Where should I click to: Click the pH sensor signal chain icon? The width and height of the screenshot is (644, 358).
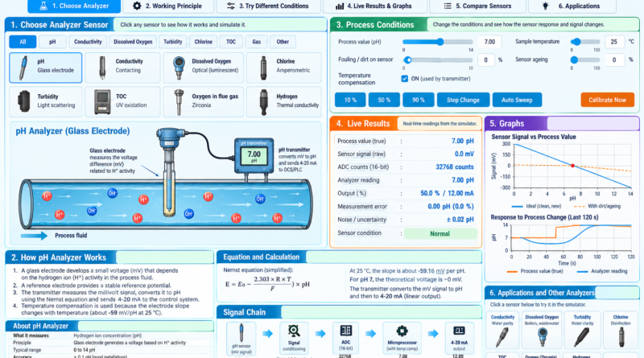[241, 335]
